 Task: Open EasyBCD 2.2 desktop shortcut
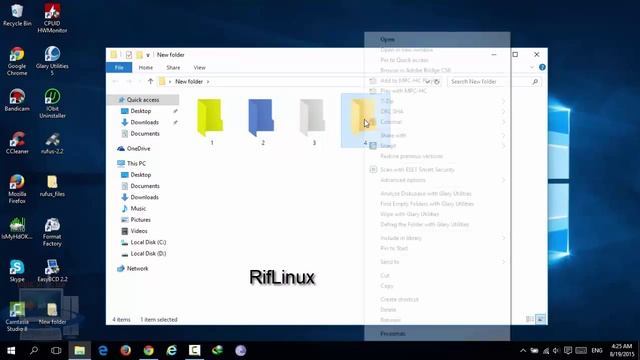point(52,270)
